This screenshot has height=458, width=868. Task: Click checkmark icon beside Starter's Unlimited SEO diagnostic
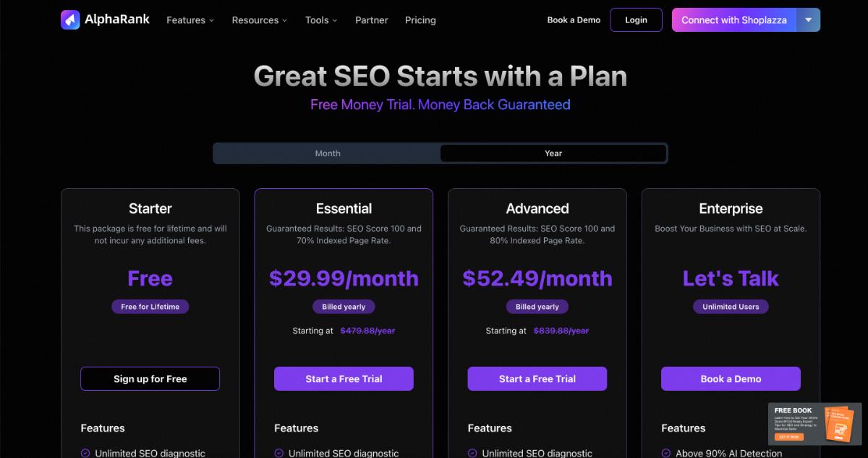tap(85, 454)
